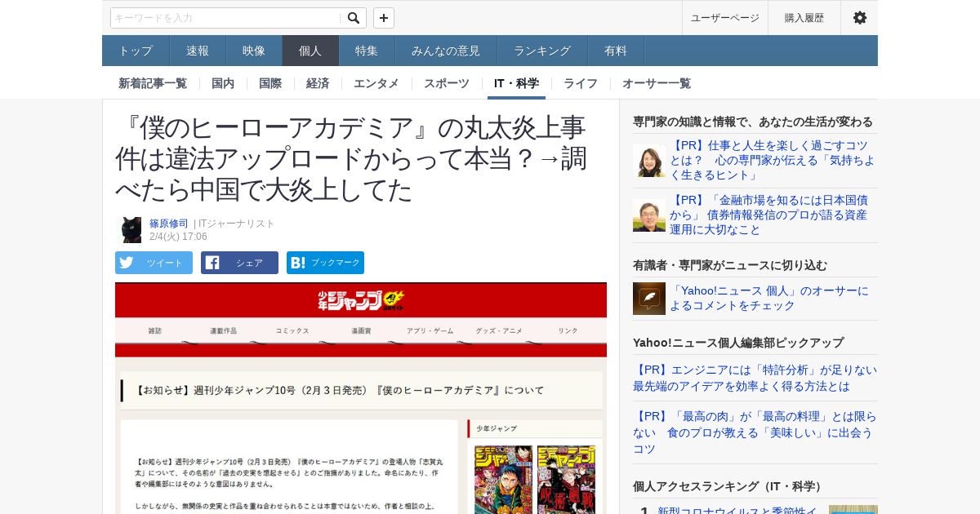Click the man expert thumbnail for 日本国債

(x=649, y=215)
